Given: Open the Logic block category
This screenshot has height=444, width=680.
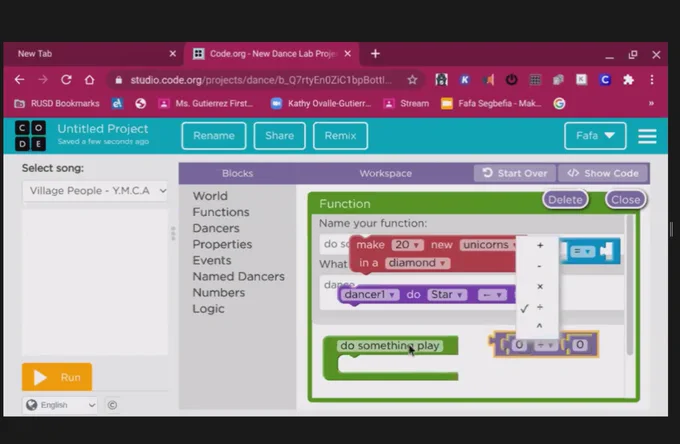Looking at the screenshot, I should [x=208, y=309].
